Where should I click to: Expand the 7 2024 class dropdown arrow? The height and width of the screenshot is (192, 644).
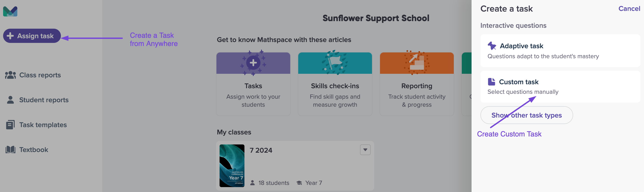coord(365,150)
